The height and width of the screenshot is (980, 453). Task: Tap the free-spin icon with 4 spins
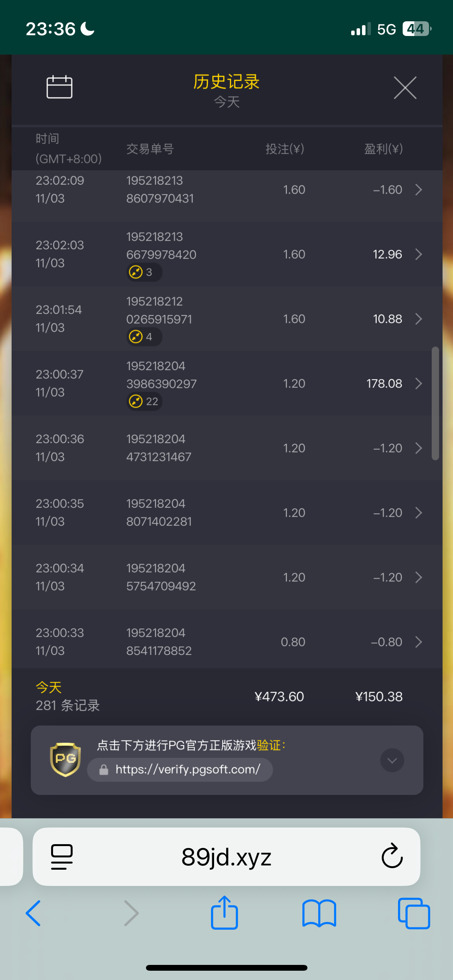(136, 337)
